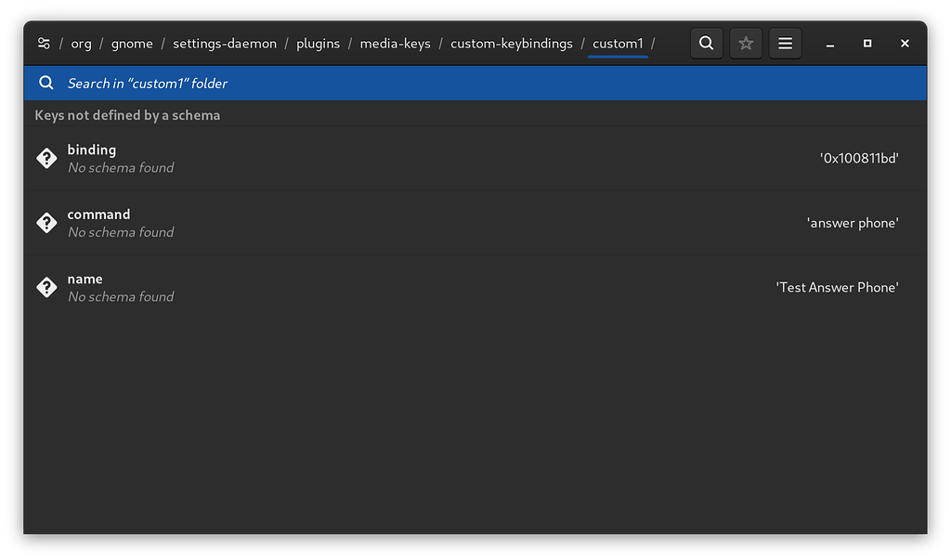The image size is (951, 560).
Task: Click the 'Test Answer Phone' value text
Action: pos(837,287)
